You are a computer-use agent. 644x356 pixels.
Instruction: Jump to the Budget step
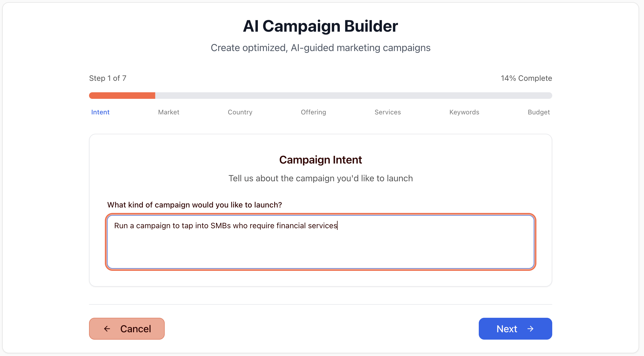[539, 112]
